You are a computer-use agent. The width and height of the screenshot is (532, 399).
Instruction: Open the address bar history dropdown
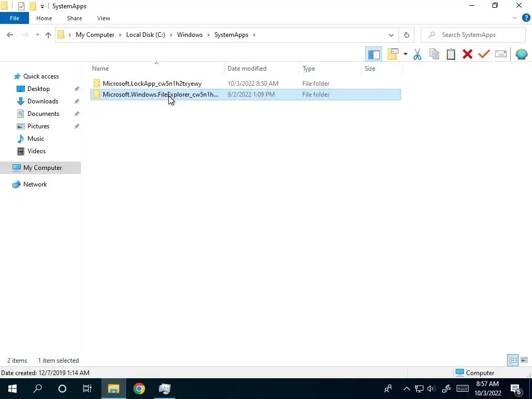tap(391, 35)
